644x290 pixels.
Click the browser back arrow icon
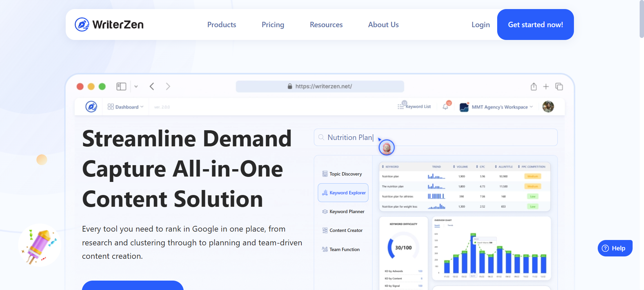tap(152, 87)
